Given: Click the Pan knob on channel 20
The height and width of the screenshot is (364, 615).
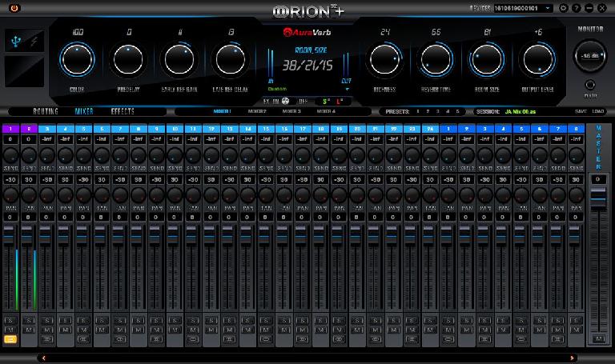Looking at the screenshot, I should 357,194.
